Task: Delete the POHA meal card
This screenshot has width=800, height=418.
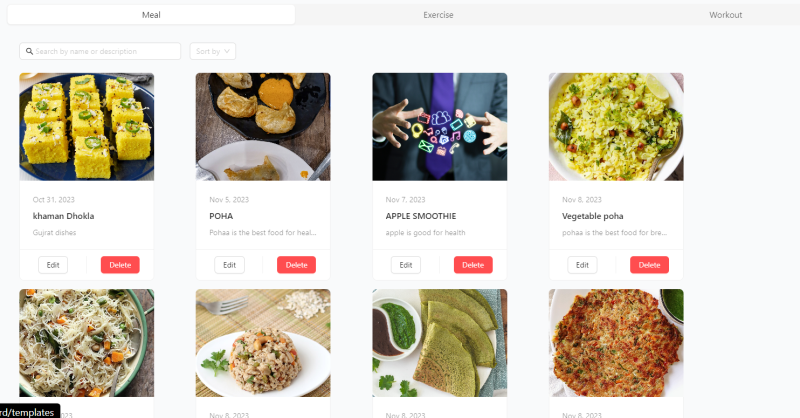Action: (x=296, y=265)
